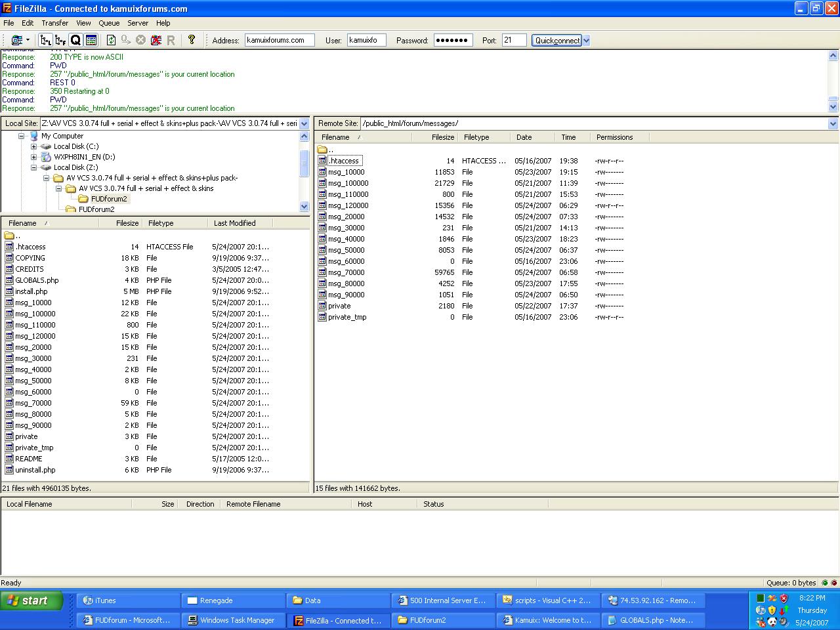Click uninstall.php file icon in local list
This screenshot has width=840, height=630.
point(9,470)
